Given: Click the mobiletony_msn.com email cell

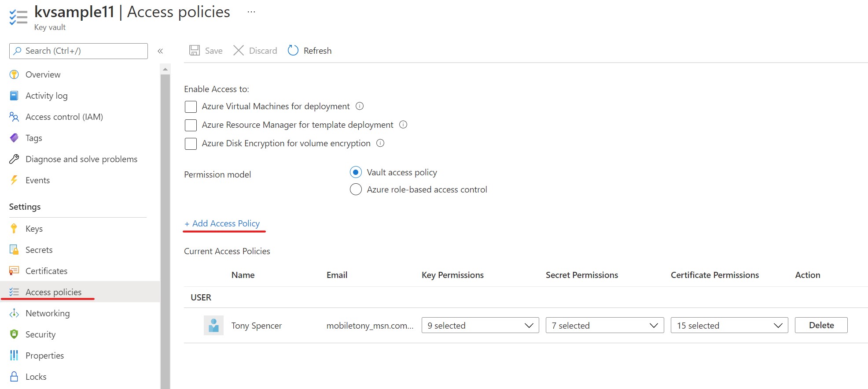Looking at the screenshot, I should 370,326.
